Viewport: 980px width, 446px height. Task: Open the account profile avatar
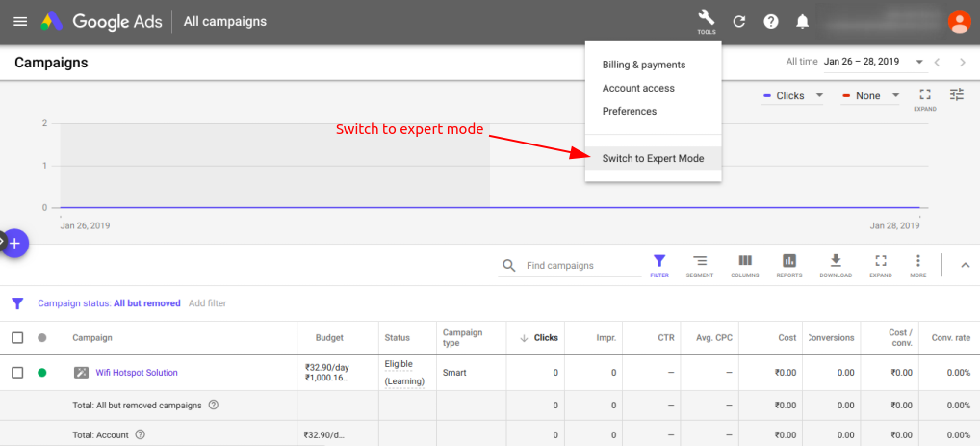click(959, 22)
